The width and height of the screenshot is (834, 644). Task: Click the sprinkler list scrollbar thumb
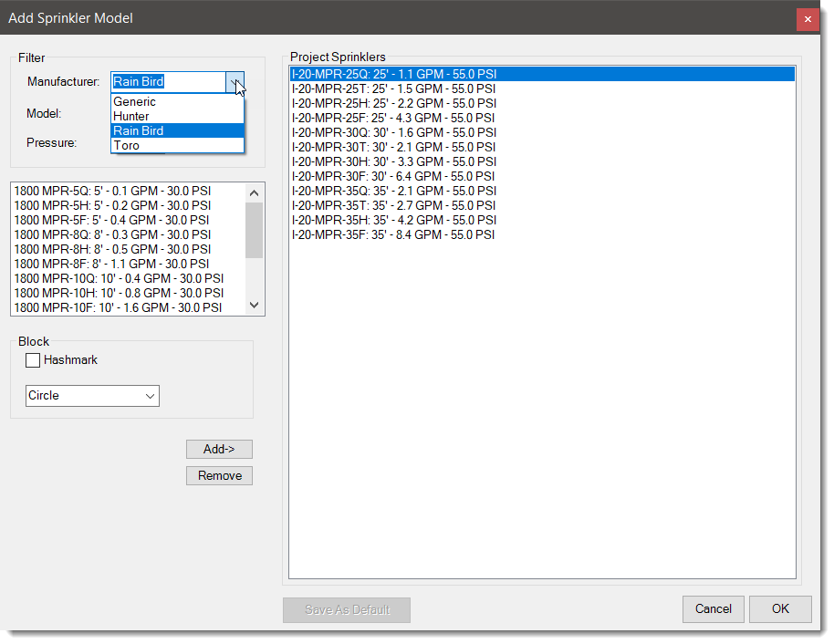pyautogui.click(x=255, y=230)
